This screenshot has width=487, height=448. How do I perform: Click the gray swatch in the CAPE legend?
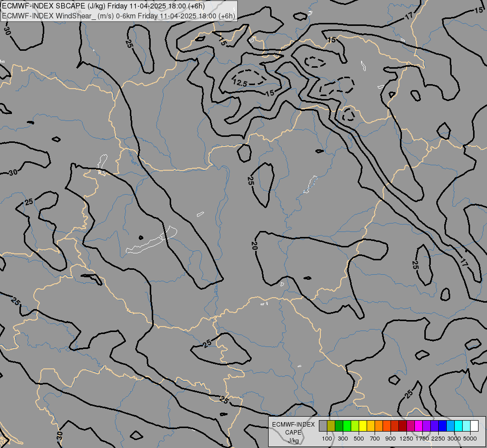point(323,426)
